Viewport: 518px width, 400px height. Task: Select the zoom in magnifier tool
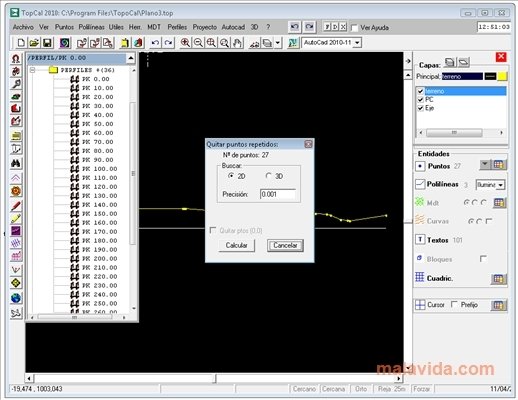[185, 43]
